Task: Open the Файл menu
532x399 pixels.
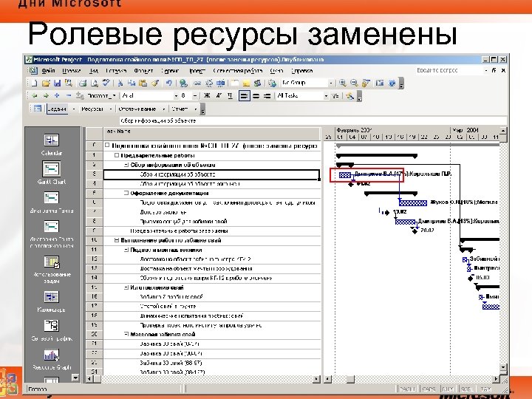Action: click(x=49, y=71)
